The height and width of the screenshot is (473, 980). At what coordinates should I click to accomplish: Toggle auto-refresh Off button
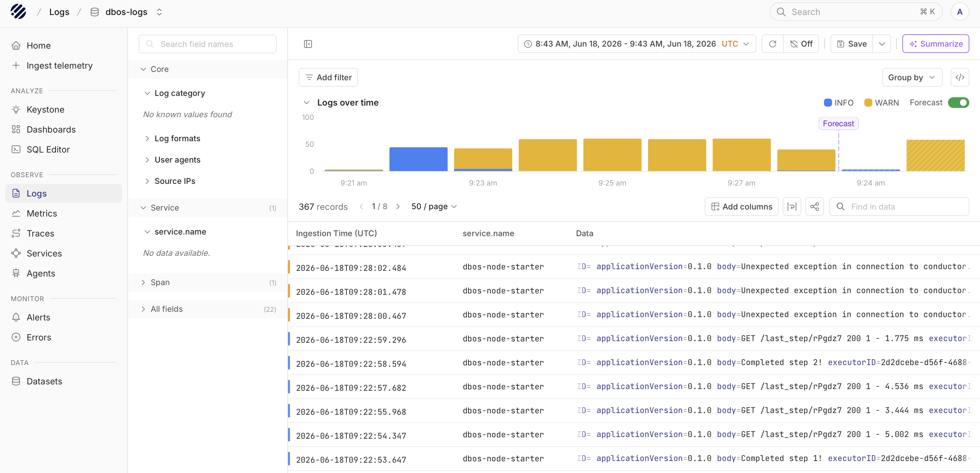(801, 44)
